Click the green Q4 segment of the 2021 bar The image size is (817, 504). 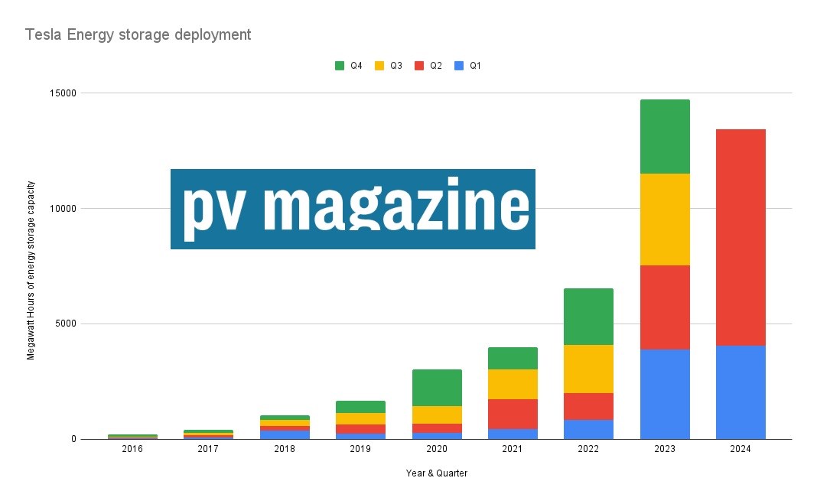pyautogui.click(x=513, y=359)
